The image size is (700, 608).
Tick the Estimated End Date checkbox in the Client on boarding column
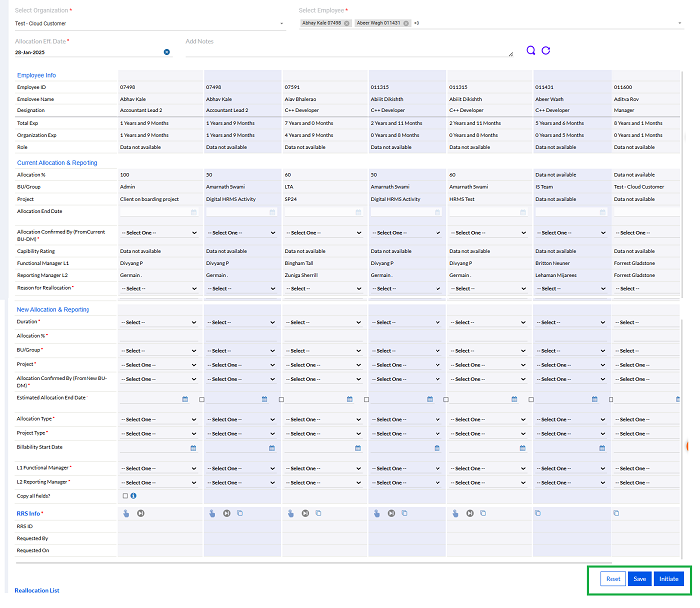coord(202,400)
